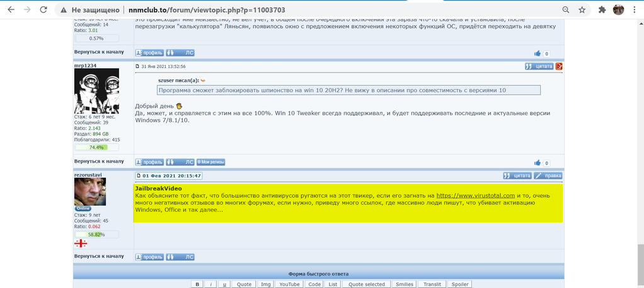The height and width of the screenshot is (288, 644).
Task: Send ЛС private message to mrp1234
Action: click(180, 163)
